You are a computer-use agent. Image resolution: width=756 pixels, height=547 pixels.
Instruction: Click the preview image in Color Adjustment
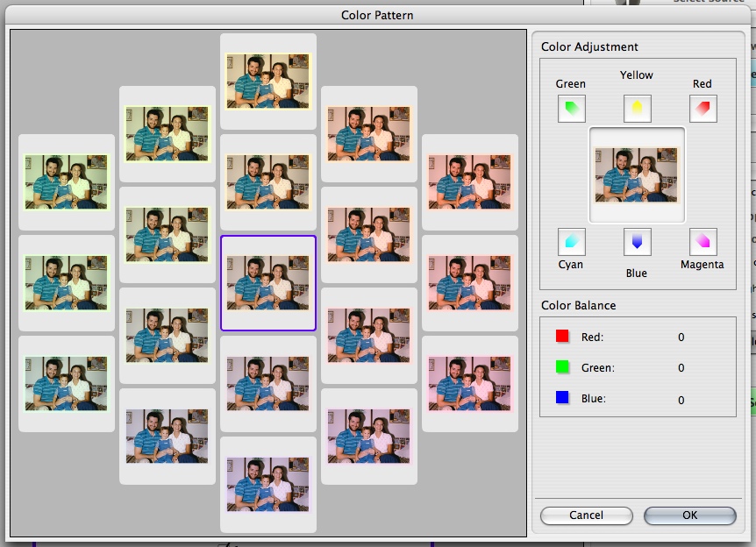point(637,174)
